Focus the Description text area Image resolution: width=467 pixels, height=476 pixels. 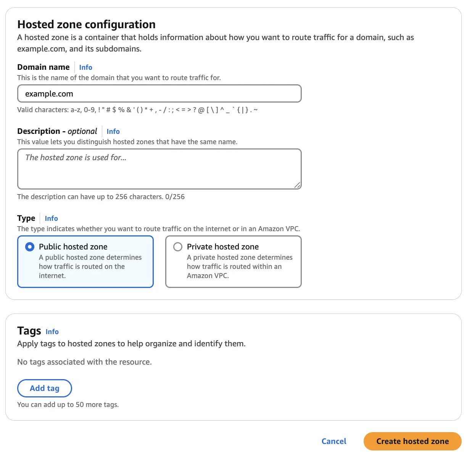[x=159, y=169]
